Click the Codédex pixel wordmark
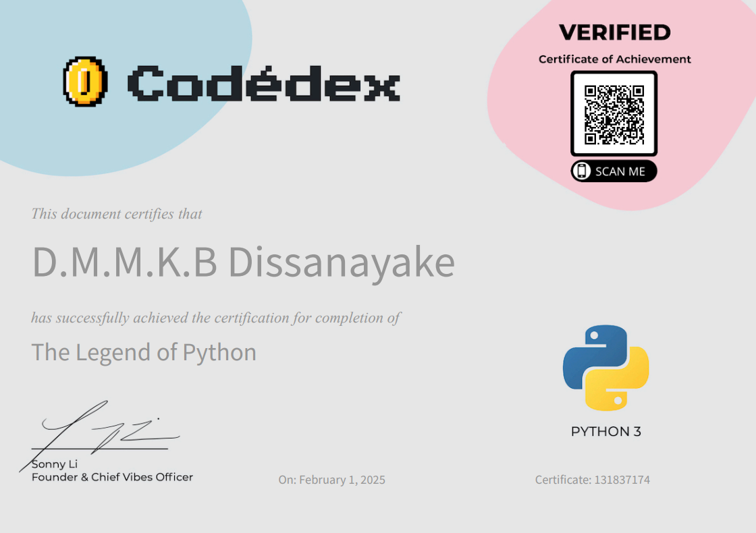 pyautogui.click(x=263, y=83)
